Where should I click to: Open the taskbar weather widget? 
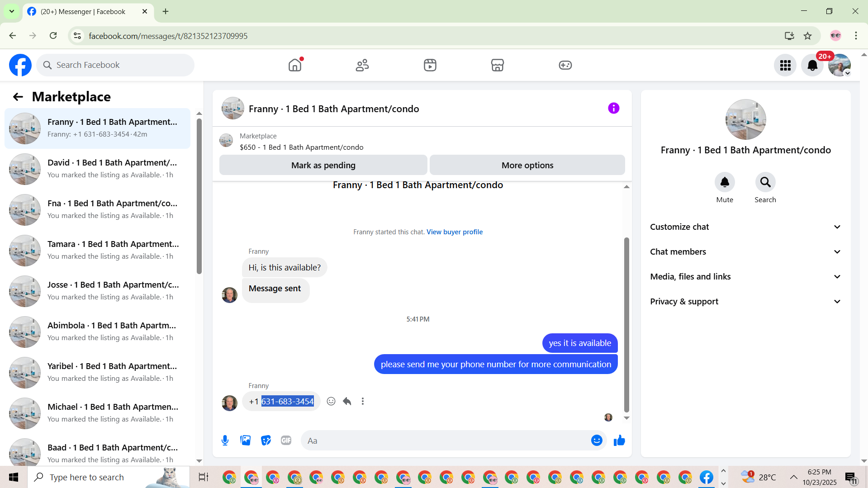click(x=758, y=477)
